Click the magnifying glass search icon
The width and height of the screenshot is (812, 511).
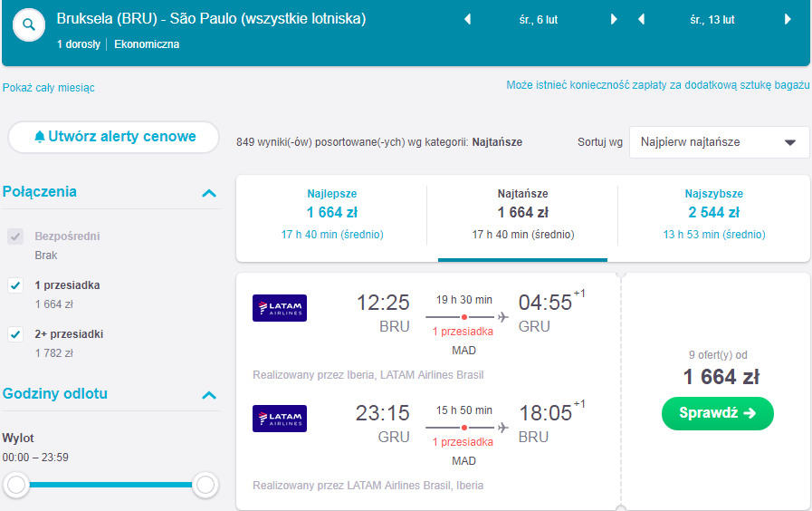click(29, 24)
